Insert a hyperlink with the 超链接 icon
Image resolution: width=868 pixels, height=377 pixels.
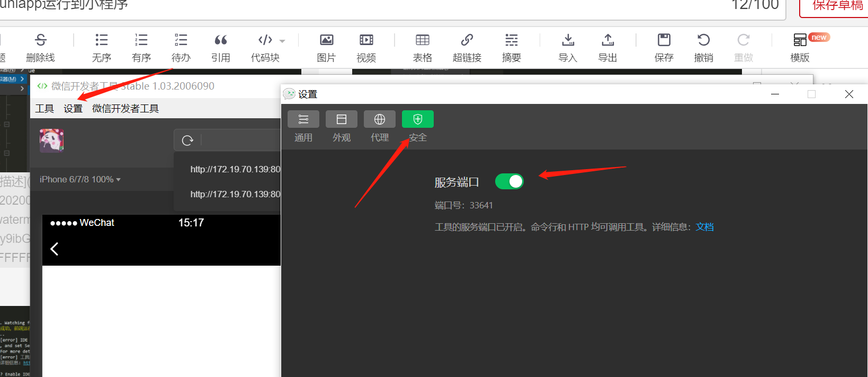pos(467,40)
